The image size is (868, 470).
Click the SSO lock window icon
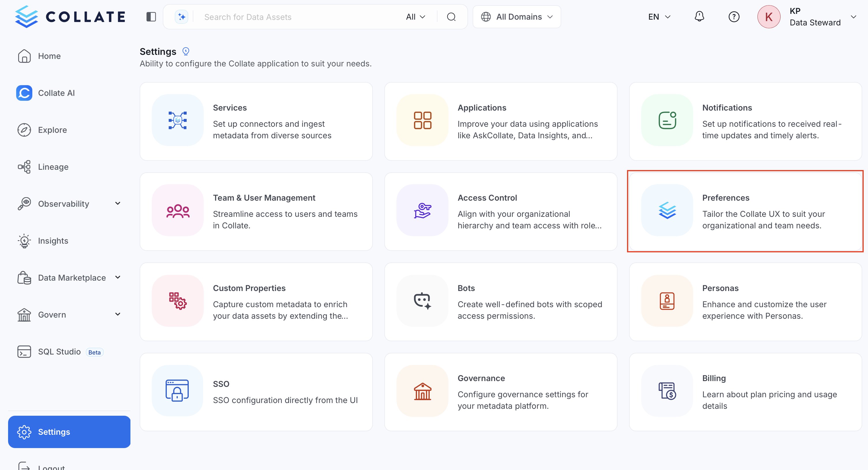(177, 390)
